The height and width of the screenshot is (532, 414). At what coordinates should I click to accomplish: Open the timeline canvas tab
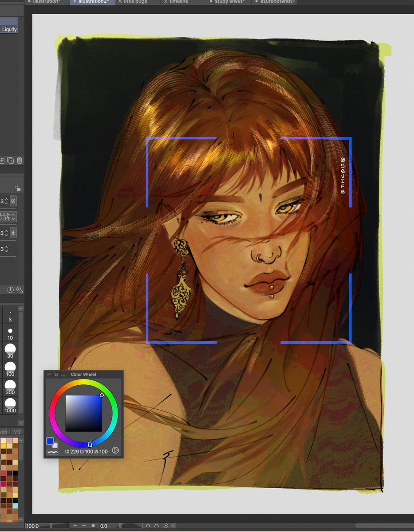179,2
